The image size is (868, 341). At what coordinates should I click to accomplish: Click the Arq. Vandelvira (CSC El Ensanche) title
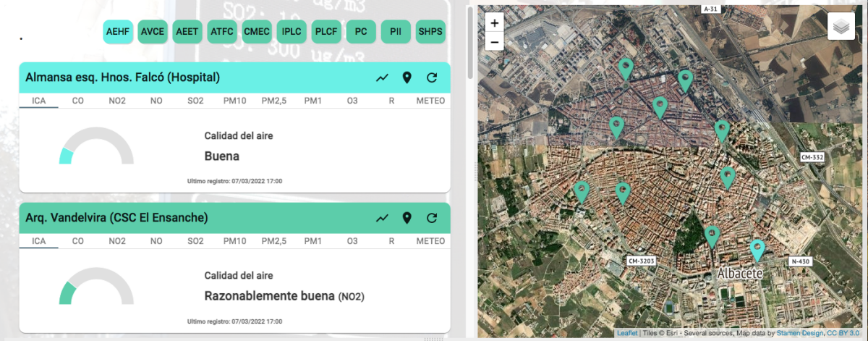point(116,217)
